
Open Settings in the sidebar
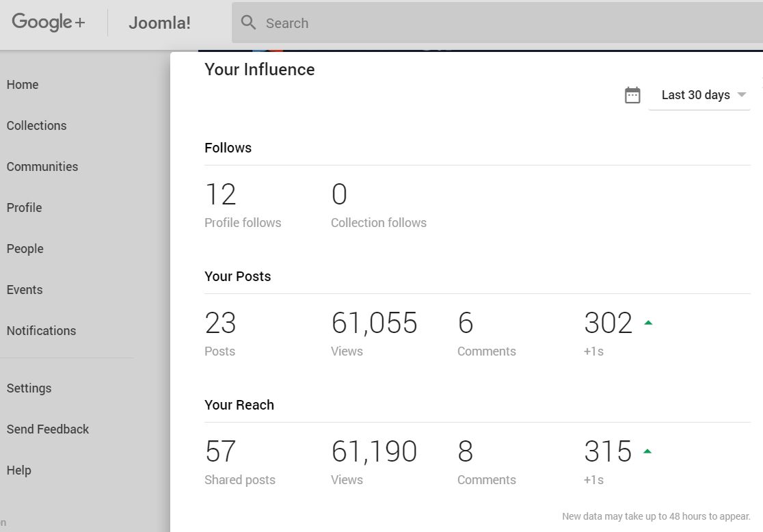pyautogui.click(x=29, y=388)
